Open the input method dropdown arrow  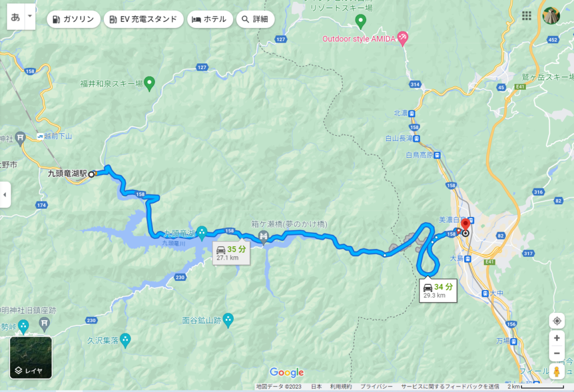point(30,16)
